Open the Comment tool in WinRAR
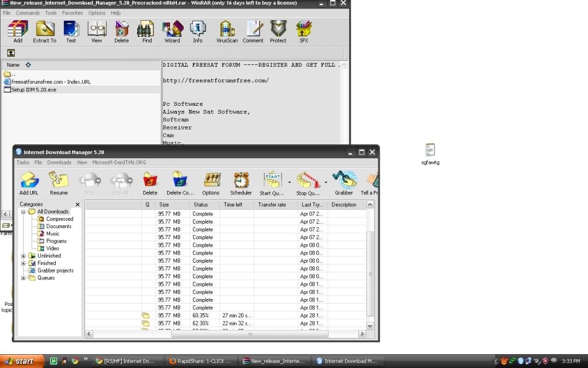588x368 pixels. 253,32
